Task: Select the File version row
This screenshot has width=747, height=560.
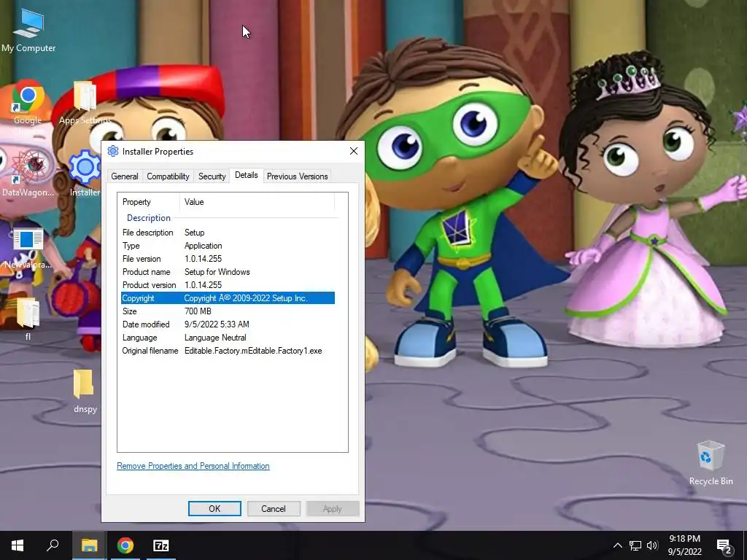Action: [228, 259]
